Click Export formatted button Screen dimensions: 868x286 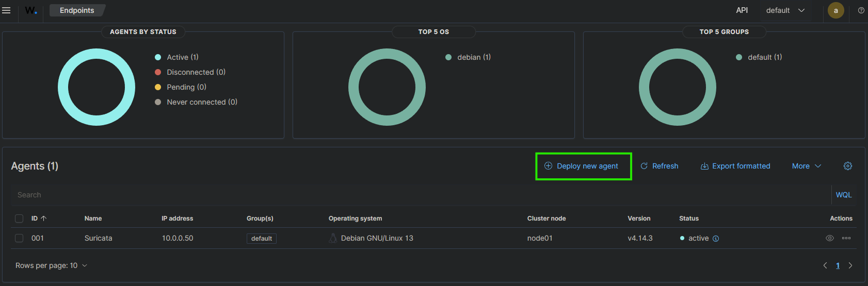pyautogui.click(x=735, y=166)
